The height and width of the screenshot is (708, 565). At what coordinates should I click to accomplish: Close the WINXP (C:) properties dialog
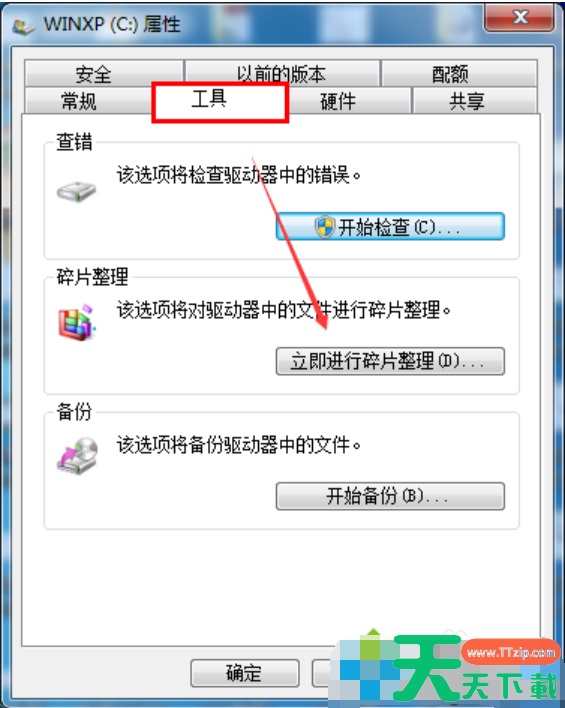(x=519, y=18)
